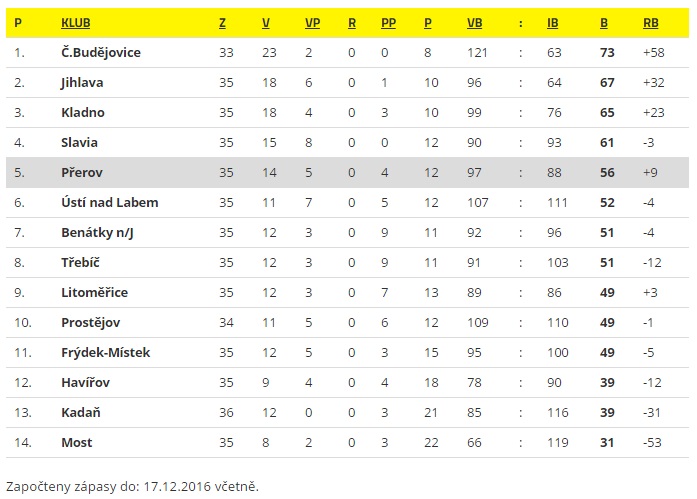Click Slavia's points value 61
This screenshot has height=499, width=697.
click(607, 143)
